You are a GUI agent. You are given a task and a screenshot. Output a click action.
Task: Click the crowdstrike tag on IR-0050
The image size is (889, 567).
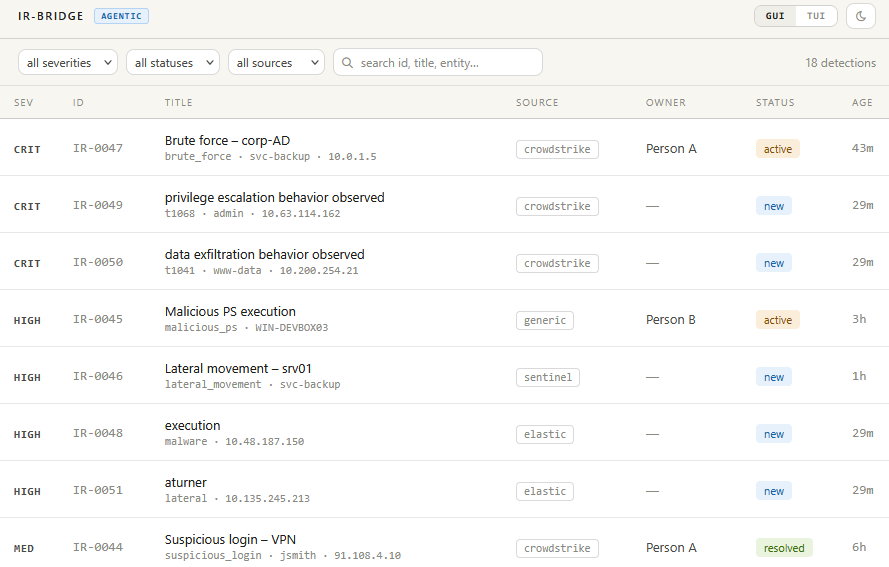[557, 263]
